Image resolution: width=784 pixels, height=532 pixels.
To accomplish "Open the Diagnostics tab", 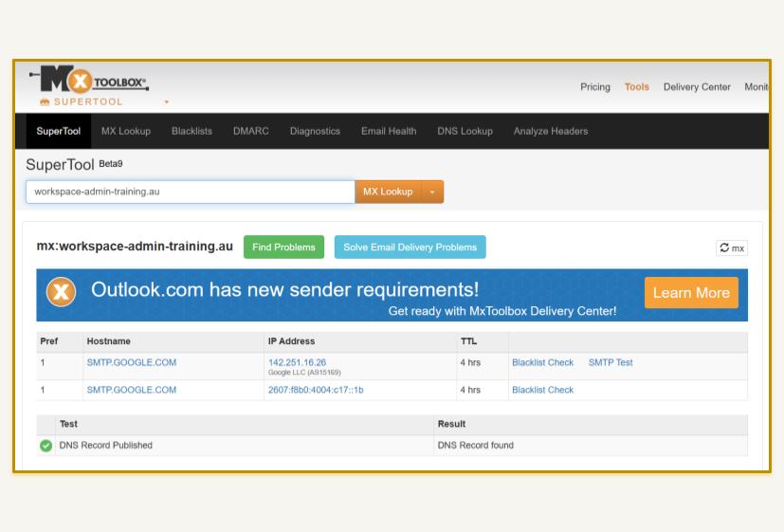I will [315, 131].
